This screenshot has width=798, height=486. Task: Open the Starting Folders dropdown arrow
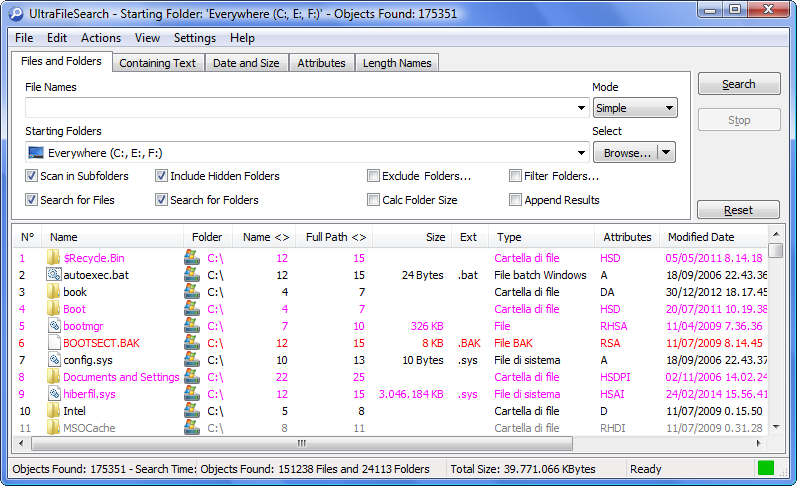click(x=581, y=153)
